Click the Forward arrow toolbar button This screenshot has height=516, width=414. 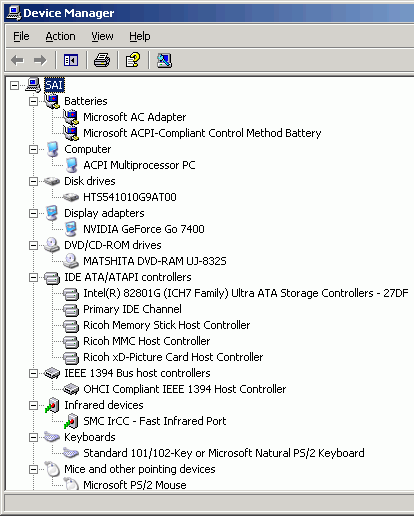(40, 60)
